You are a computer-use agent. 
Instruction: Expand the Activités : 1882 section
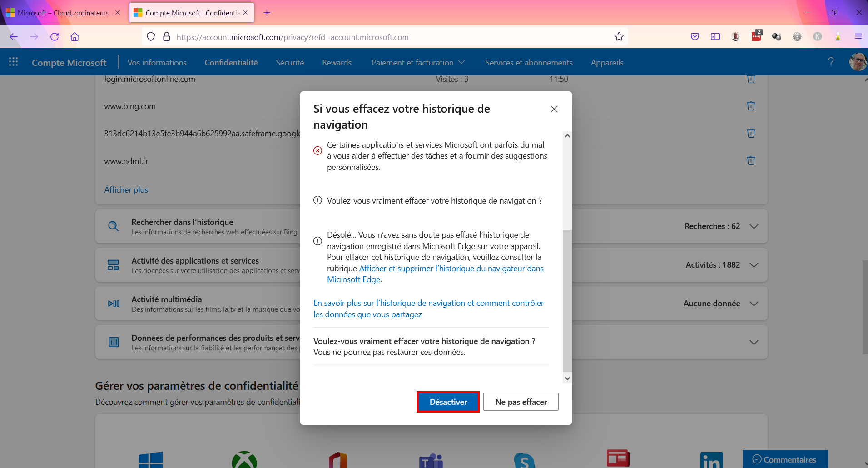754,265
